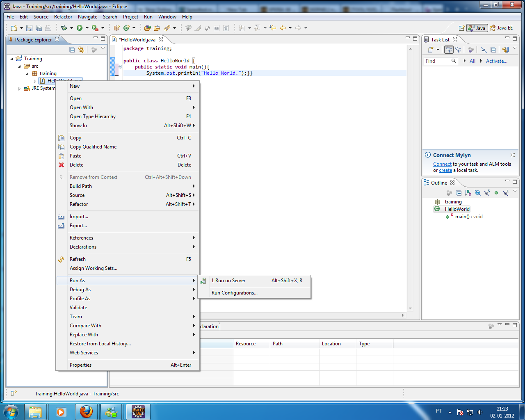The width and height of the screenshot is (525, 420).
Task: Click the Connect link in Mylyn panel
Action: (x=442, y=164)
